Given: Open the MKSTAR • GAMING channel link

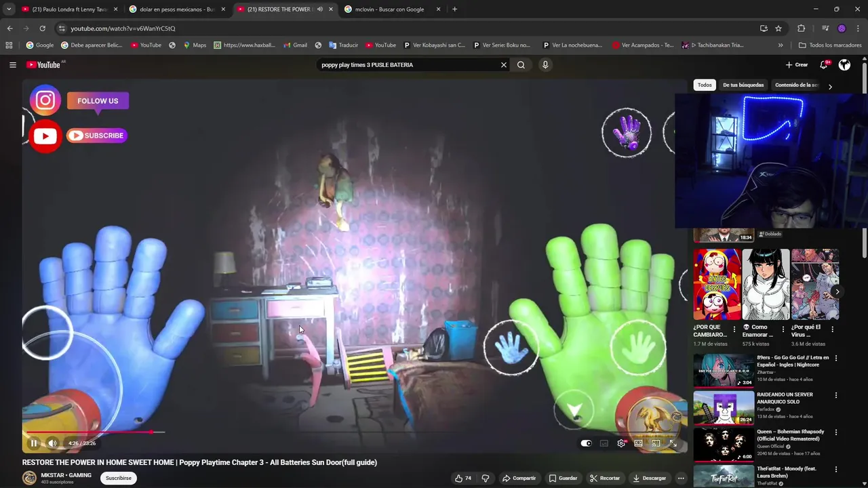Looking at the screenshot, I should pos(66,475).
